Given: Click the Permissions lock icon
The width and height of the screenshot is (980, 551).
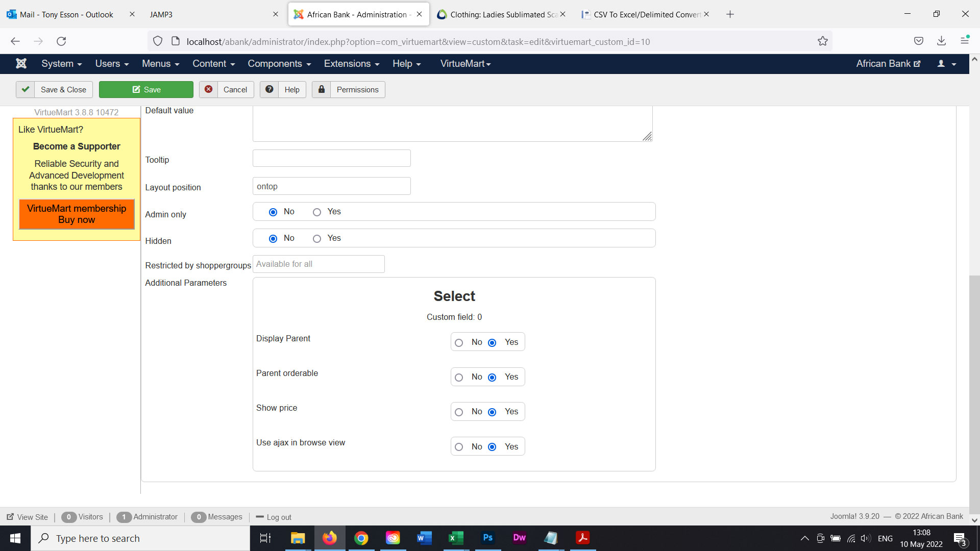Looking at the screenshot, I should click(321, 89).
